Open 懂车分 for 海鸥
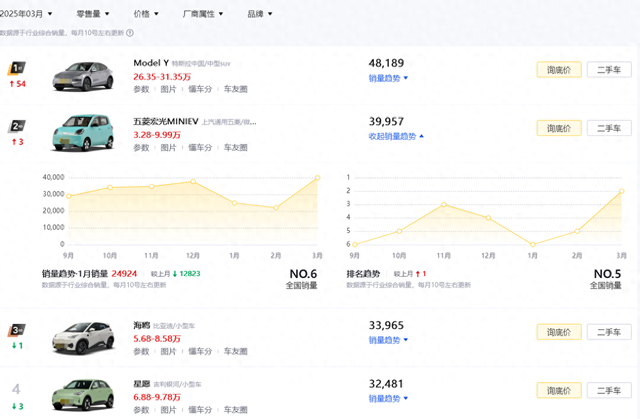Viewport: 640px width, 419px height. (200, 351)
